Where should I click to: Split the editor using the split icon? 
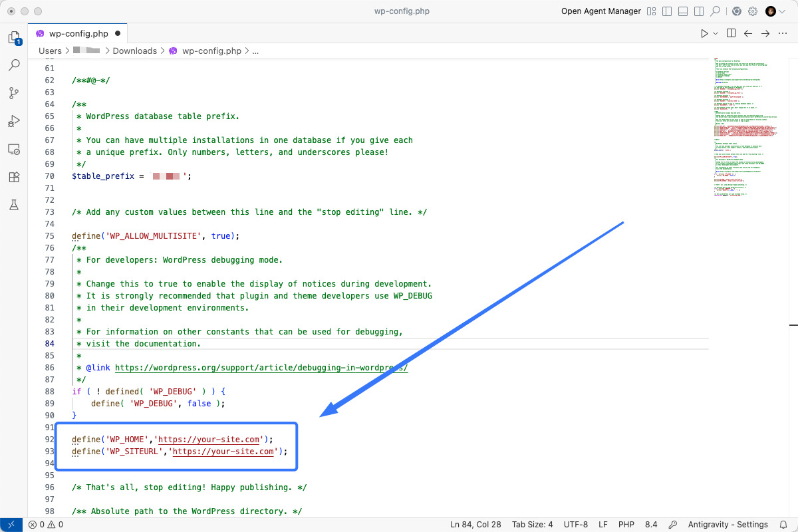730,32
